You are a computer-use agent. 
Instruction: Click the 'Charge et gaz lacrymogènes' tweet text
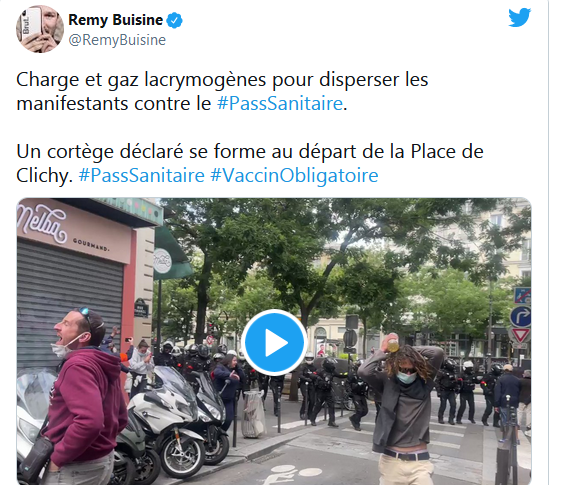click(222, 91)
